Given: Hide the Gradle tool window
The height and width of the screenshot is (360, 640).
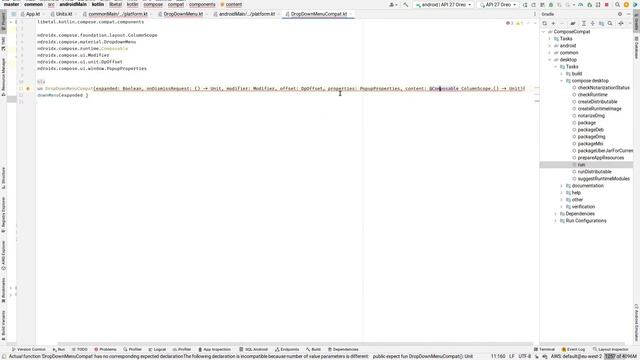Looking at the screenshot, I should pyautogui.click(x=629, y=14).
